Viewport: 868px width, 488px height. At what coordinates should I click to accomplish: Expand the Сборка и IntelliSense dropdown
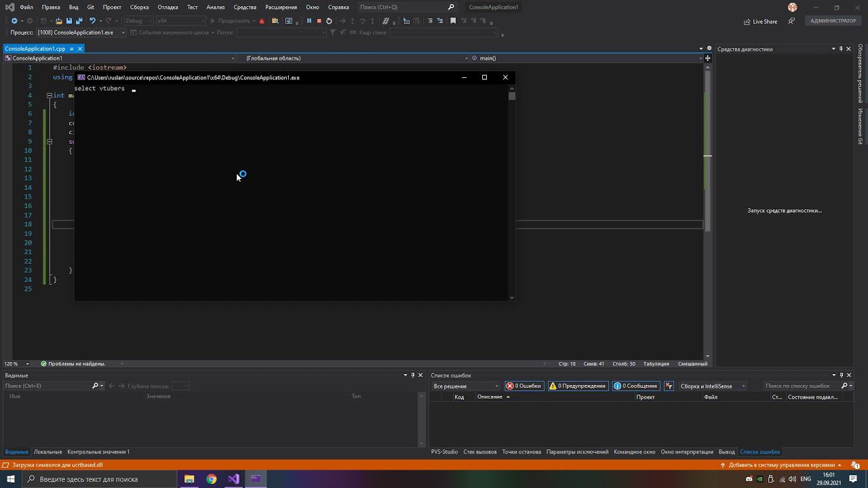(x=712, y=386)
